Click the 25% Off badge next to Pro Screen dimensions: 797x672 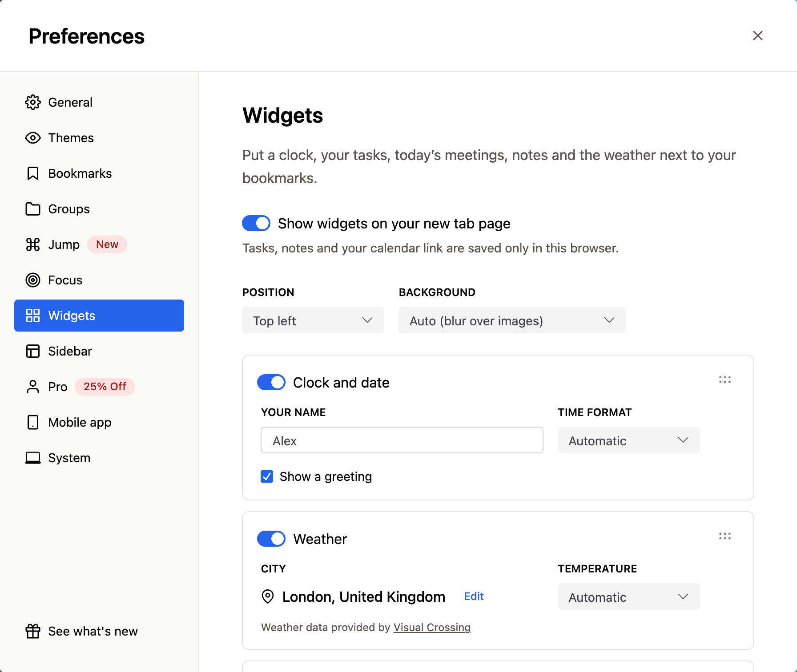point(105,387)
